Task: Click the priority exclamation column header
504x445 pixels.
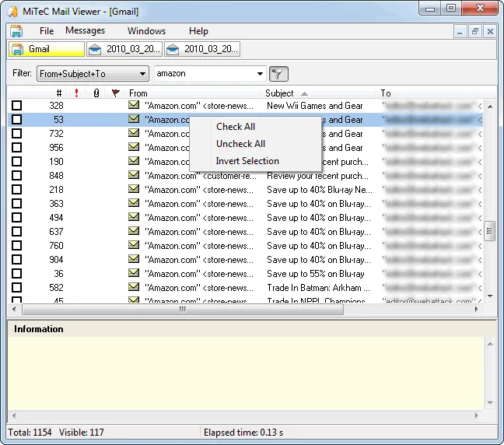Action: [x=76, y=93]
